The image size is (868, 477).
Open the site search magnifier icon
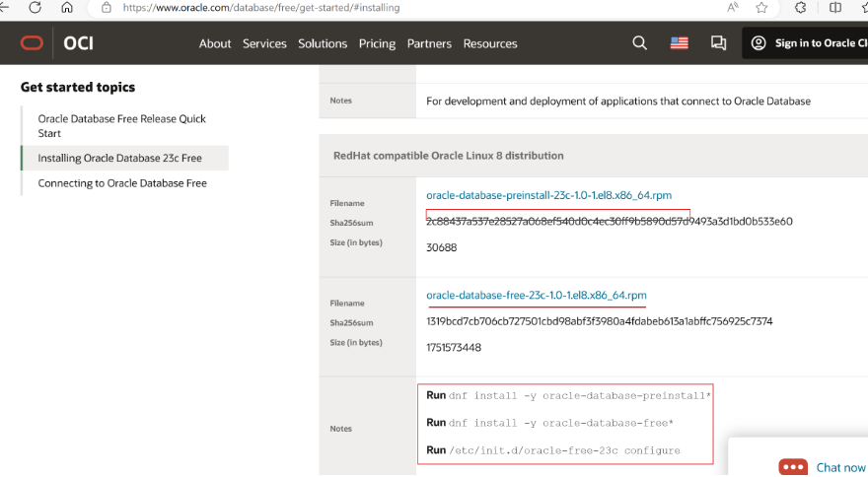coord(639,43)
